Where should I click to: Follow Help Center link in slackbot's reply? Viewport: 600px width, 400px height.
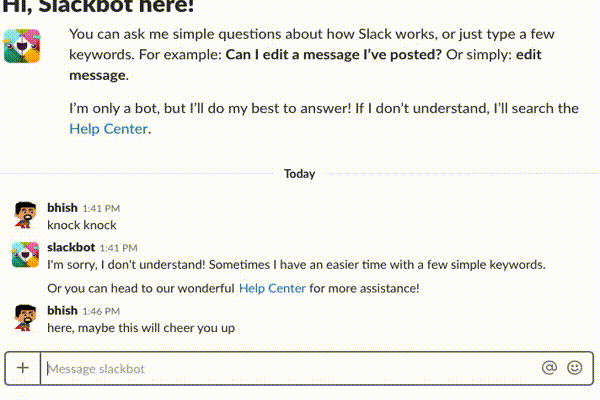click(x=272, y=288)
